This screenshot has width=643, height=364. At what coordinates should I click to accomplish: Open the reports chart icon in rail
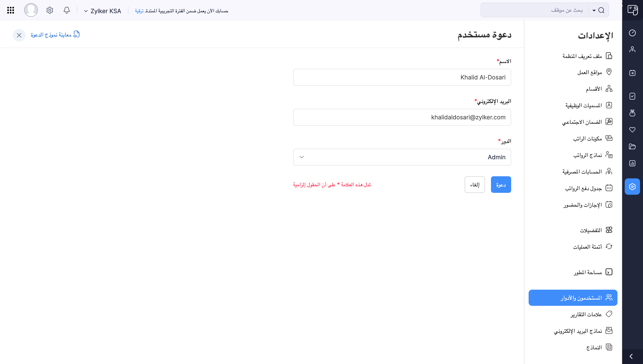click(x=632, y=164)
